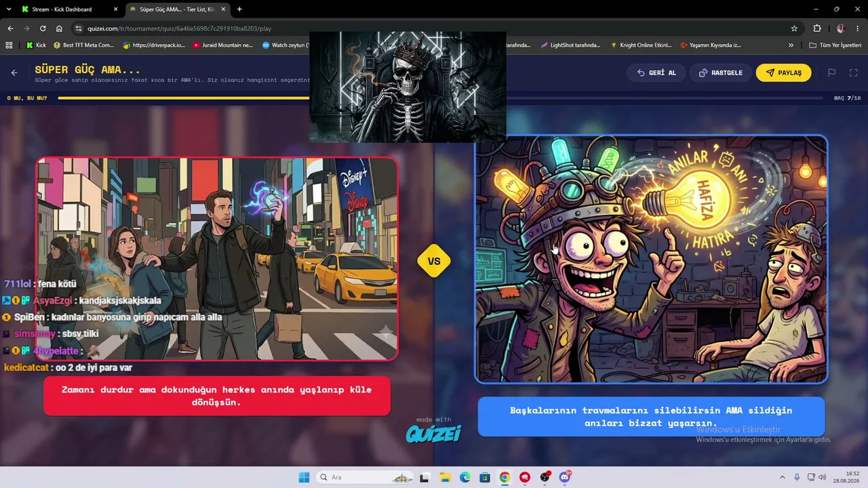Show more bookmarks with the double chevron
The image size is (868, 488).
[791, 45]
